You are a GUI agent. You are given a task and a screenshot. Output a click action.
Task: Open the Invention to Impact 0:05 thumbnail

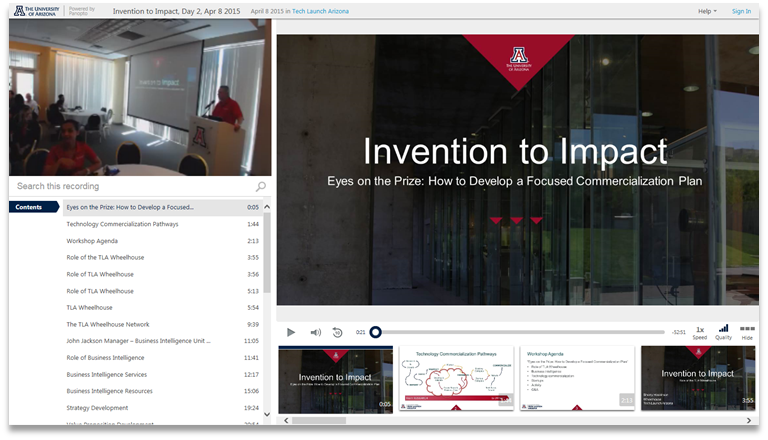pyautogui.click(x=336, y=380)
